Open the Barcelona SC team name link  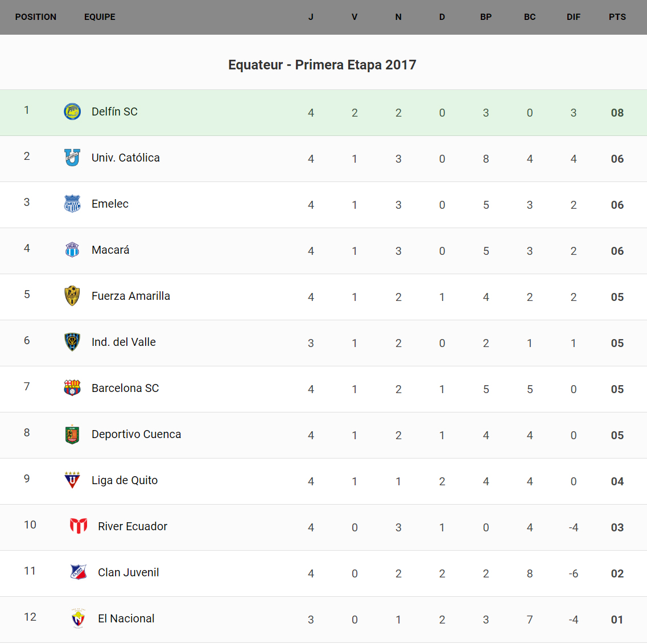pos(125,388)
